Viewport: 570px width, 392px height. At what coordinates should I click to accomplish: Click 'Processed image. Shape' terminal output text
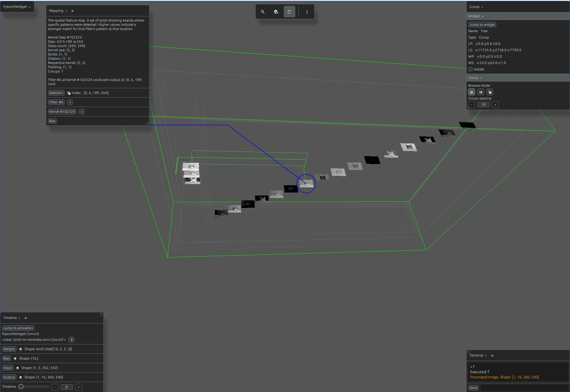(x=504, y=377)
